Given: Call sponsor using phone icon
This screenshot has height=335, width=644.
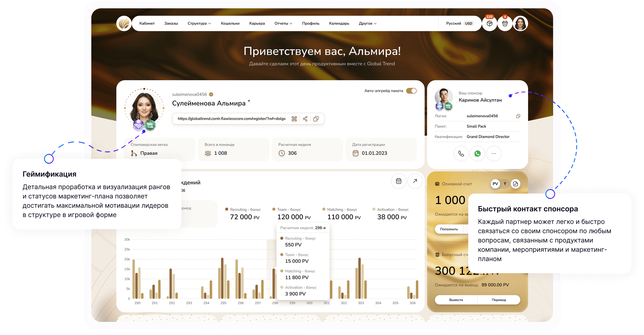Looking at the screenshot, I should point(461,154).
